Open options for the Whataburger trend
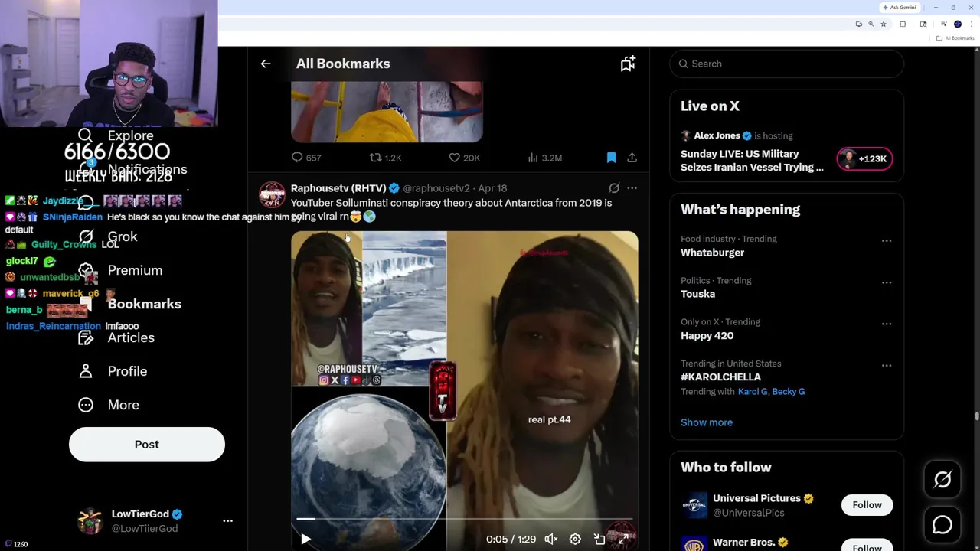The width and height of the screenshot is (980, 551). click(887, 240)
